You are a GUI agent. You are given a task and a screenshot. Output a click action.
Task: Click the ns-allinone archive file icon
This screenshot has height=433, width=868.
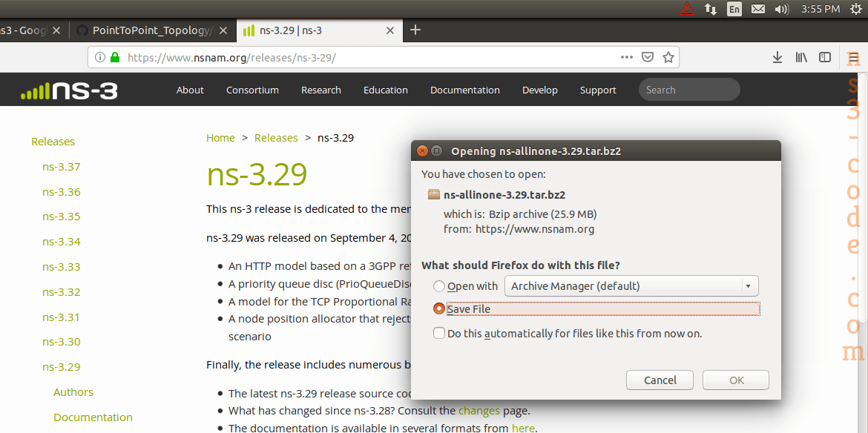click(x=434, y=195)
